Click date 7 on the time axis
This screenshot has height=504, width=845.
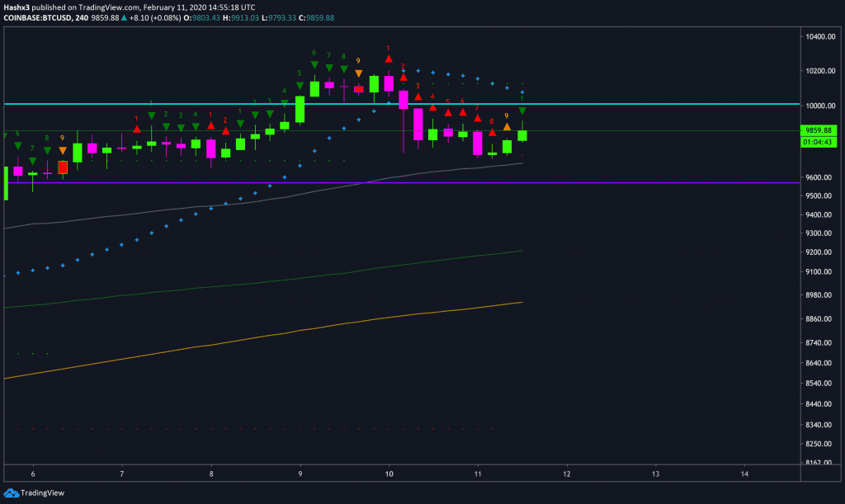[x=122, y=473]
